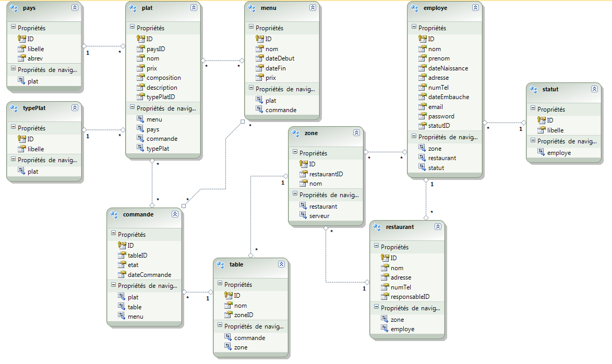Collapse the restaurant entity with its chevron button
Screen dimensions: 612x364
pos(438,227)
